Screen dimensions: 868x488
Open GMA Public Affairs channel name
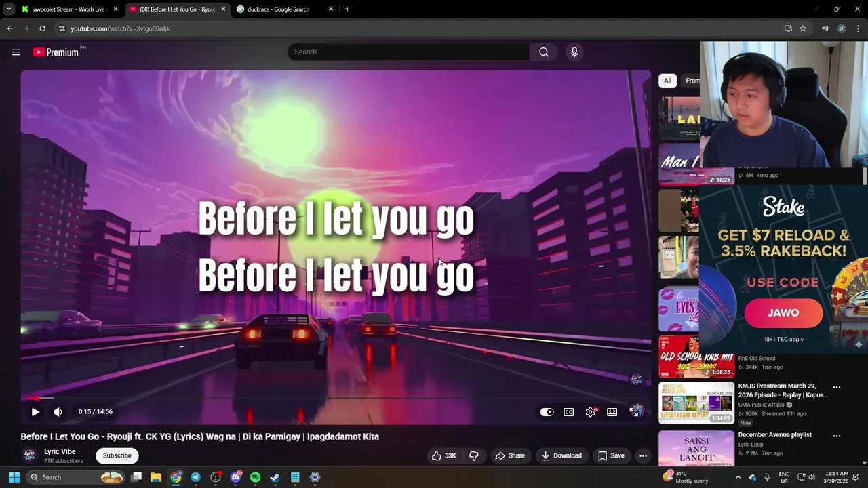pos(761,405)
